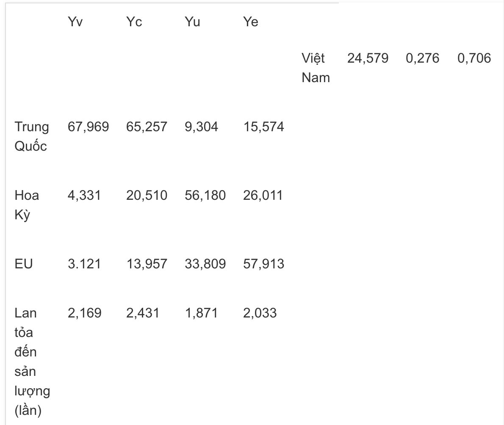Select the Yv column header
The image size is (504, 425).
(x=75, y=22)
